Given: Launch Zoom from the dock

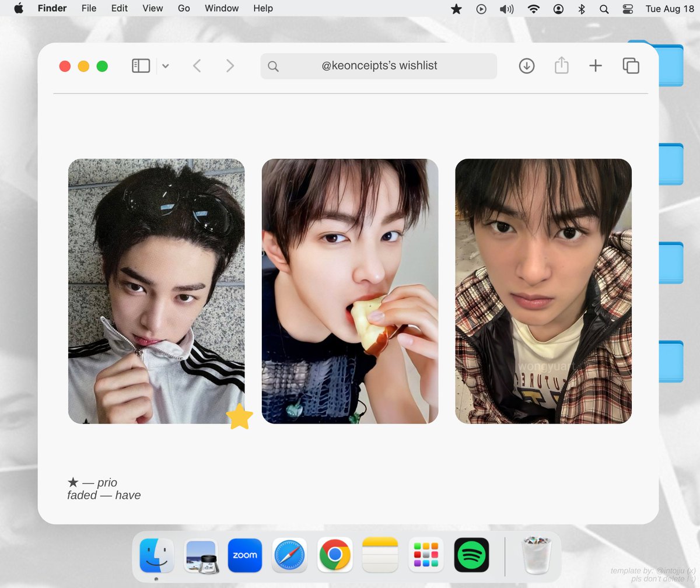Looking at the screenshot, I should tap(245, 555).
